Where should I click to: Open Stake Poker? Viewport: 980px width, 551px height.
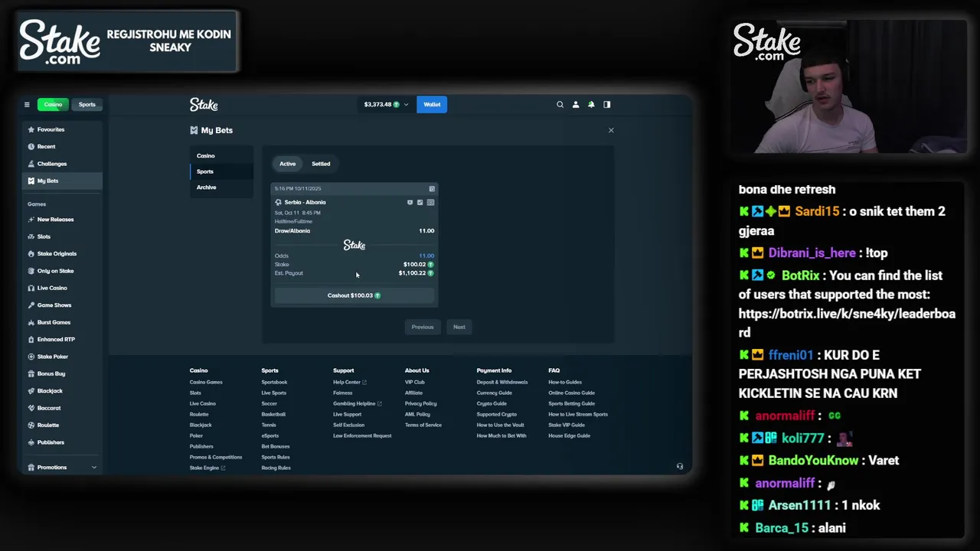[x=62, y=357]
